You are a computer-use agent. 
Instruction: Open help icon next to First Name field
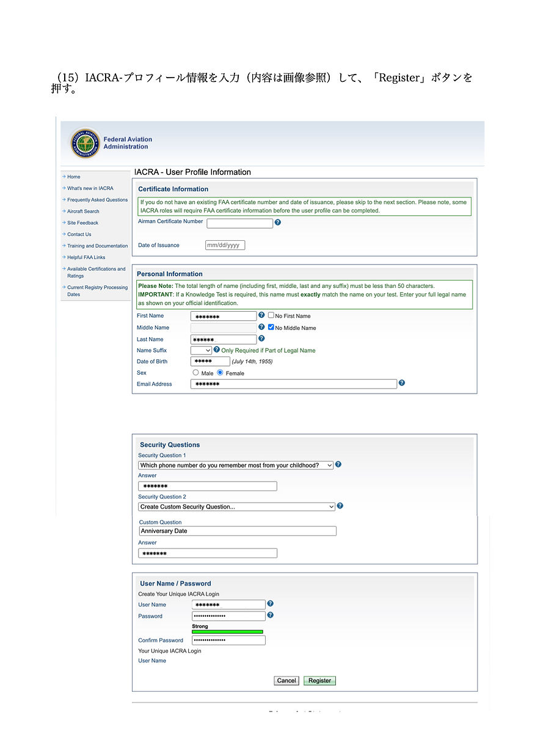click(261, 315)
